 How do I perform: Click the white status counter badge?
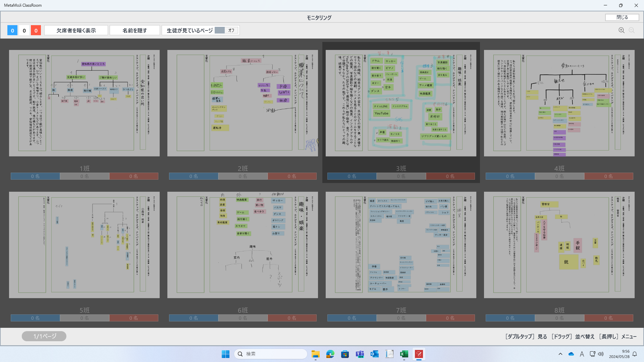[24, 31]
